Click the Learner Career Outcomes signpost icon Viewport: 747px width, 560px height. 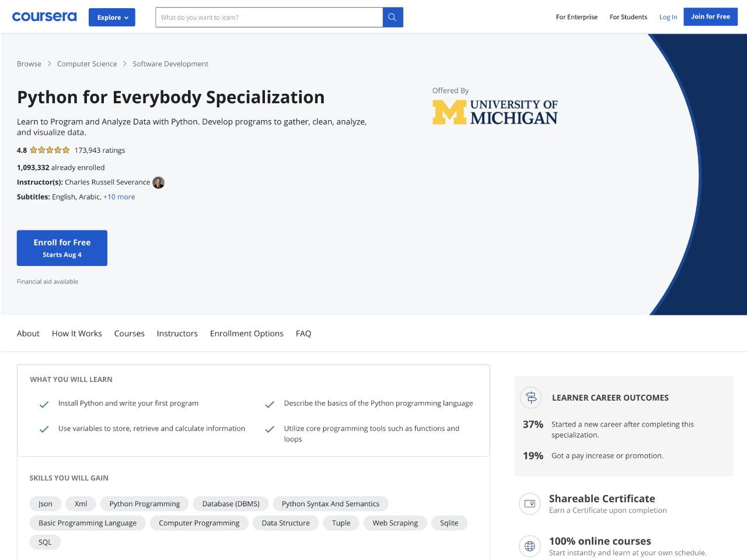531,398
